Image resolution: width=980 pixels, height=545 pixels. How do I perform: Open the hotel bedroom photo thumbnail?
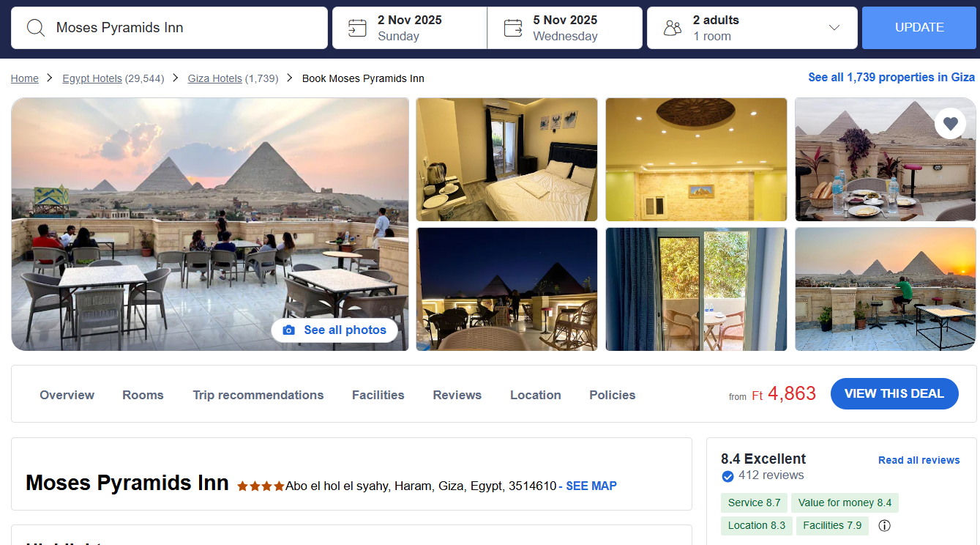[506, 159]
